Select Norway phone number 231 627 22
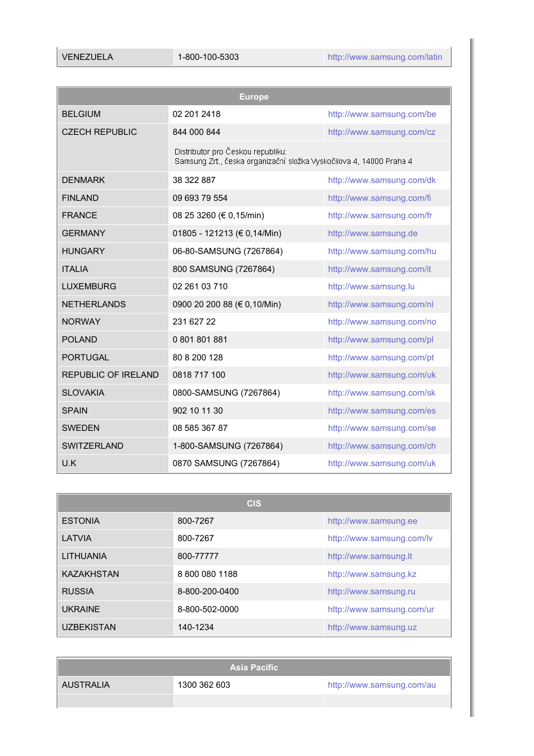 [194, 322]
